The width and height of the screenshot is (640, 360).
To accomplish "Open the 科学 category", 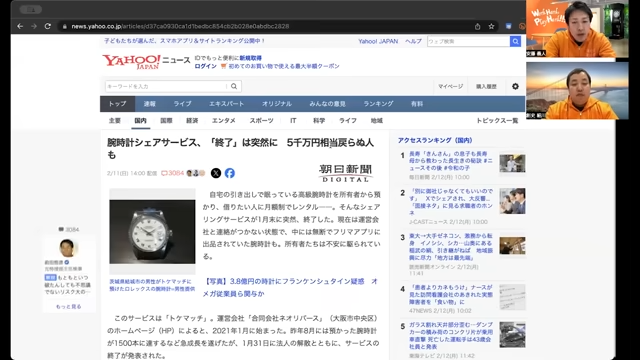I will pyautogui.click(x=319, y=120).
